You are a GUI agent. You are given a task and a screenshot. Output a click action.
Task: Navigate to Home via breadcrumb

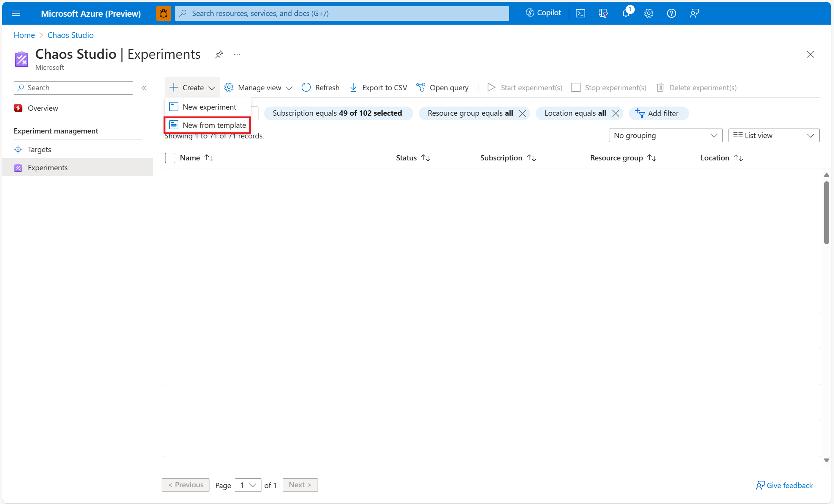[24, 35]
